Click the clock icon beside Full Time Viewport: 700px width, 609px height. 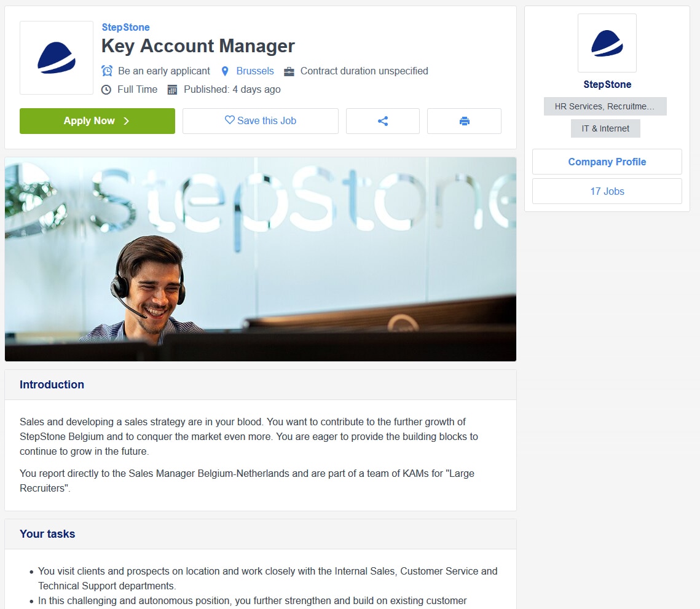[106, 90]
